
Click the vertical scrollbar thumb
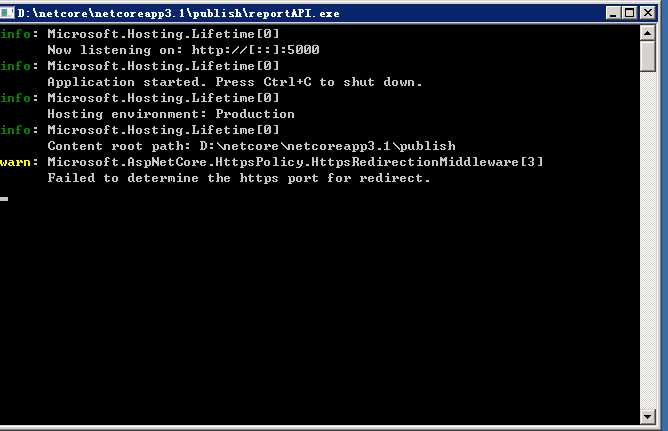[x=647, y=55]
